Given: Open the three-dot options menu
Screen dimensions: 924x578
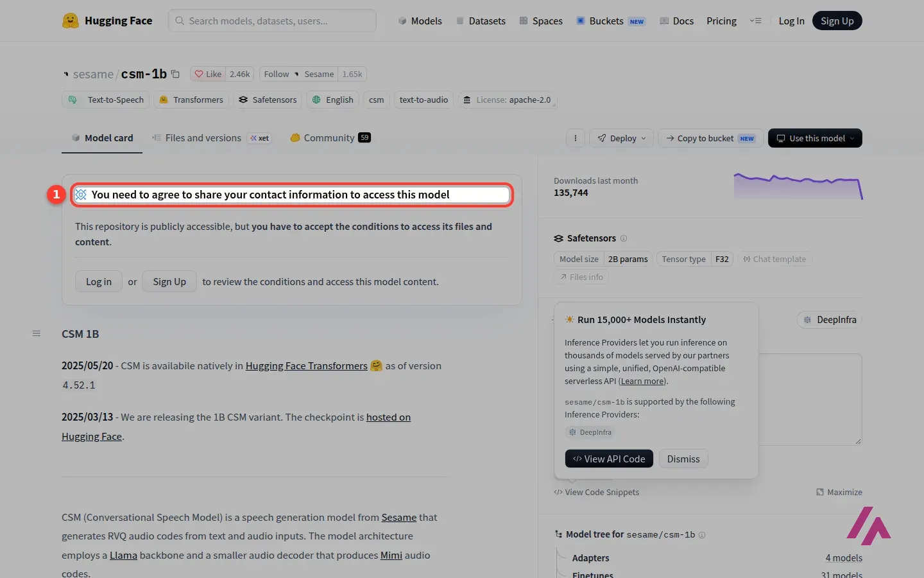Looking at the screenshot, I should [x=575, y=138].
